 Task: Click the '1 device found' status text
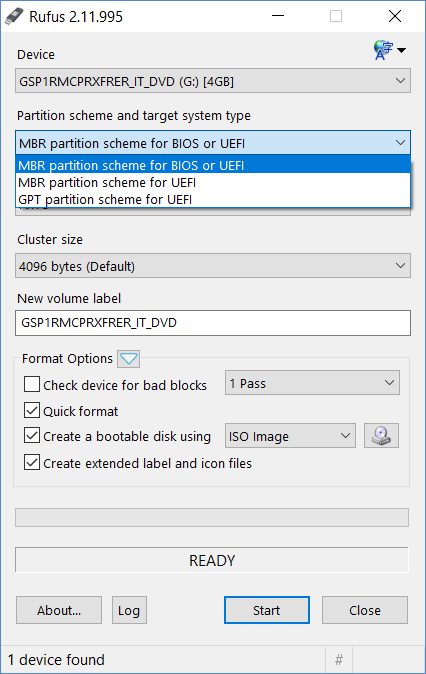pyautogui.click(x=56, y=659)
